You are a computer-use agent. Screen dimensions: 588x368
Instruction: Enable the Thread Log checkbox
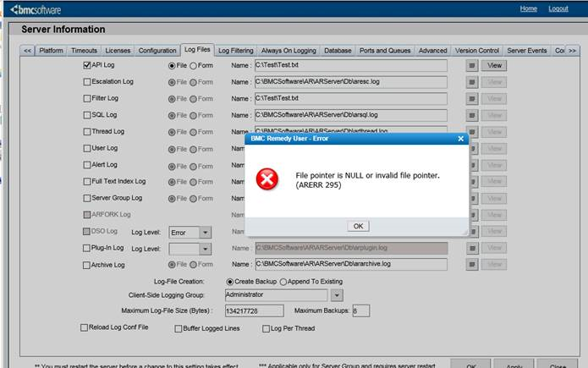(x=87, y=132)
